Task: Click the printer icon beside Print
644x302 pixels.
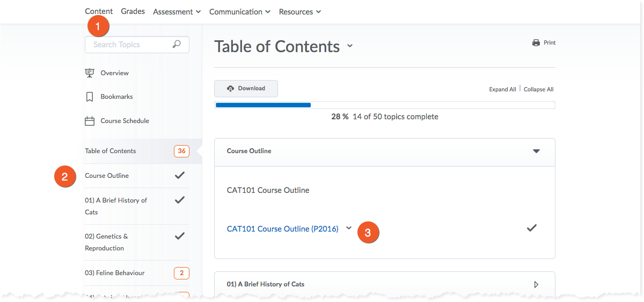Action: (536, 43)
